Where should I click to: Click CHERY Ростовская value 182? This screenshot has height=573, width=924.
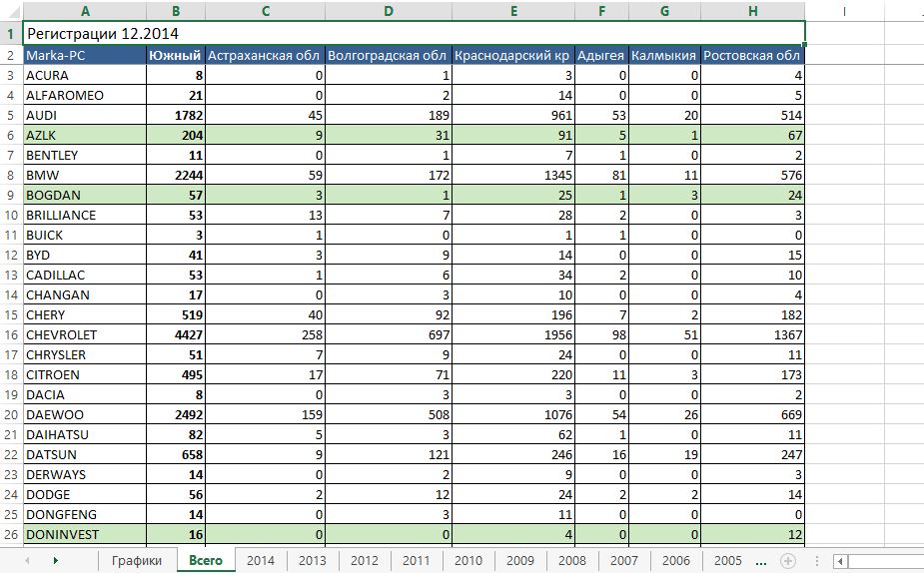point(752,315)
